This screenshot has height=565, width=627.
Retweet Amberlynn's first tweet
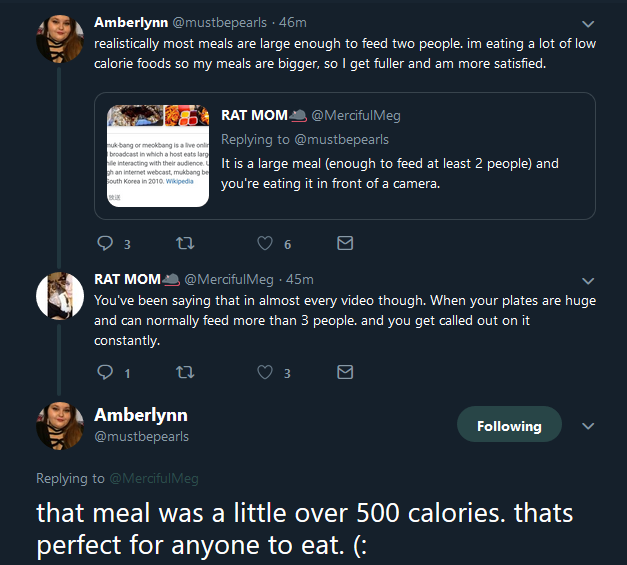coord(185,243)
